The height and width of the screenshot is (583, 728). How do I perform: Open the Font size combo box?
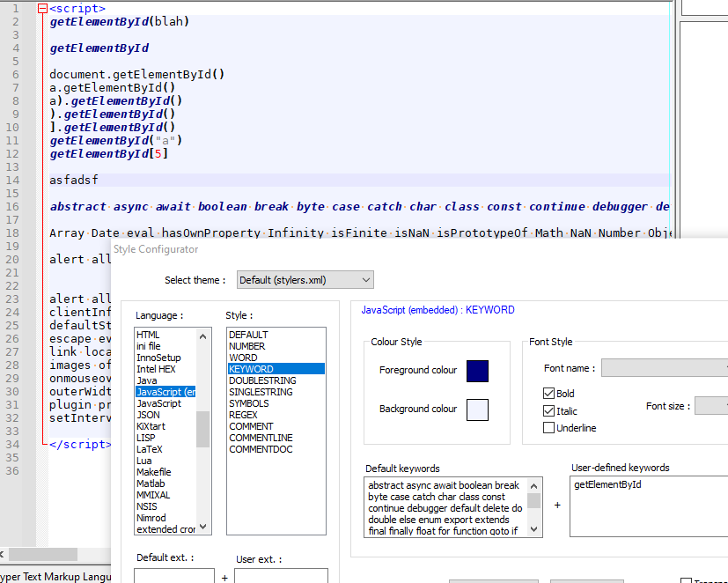pos(711,406)
